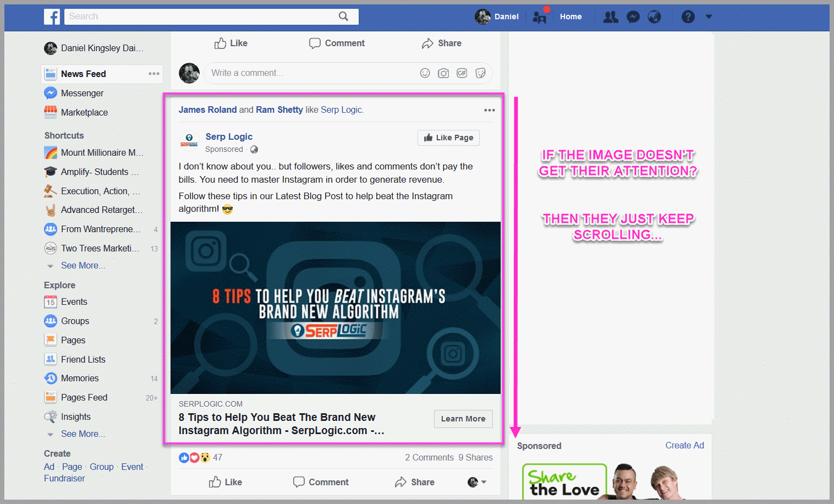Click the public audience globe next to Sponsored
This screenshot has width=834, height=504.
[x=254, y=150]
